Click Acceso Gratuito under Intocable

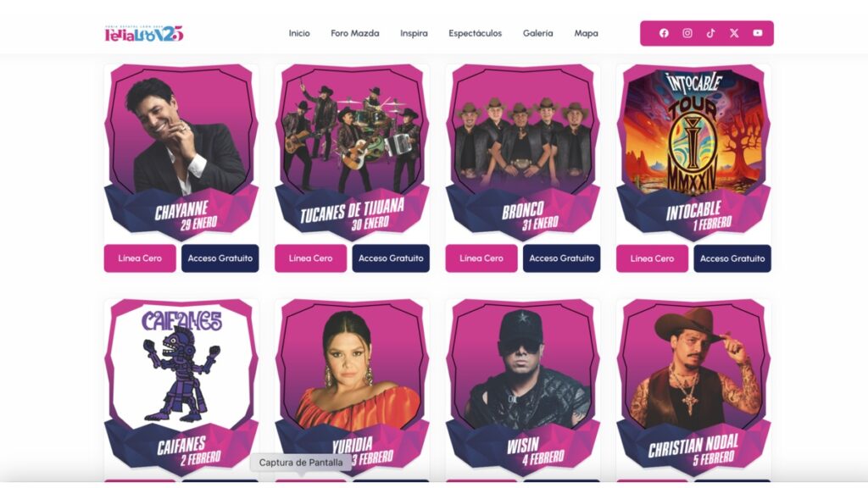[x=732, y=258]
